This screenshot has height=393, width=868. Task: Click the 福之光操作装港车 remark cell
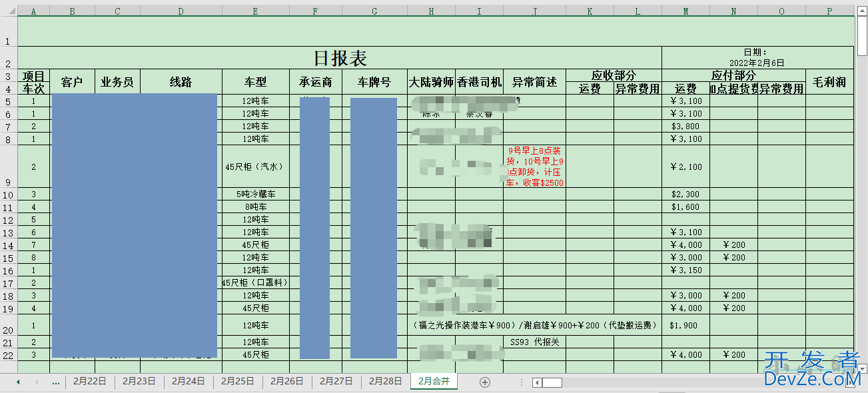(x=535, y=325)
